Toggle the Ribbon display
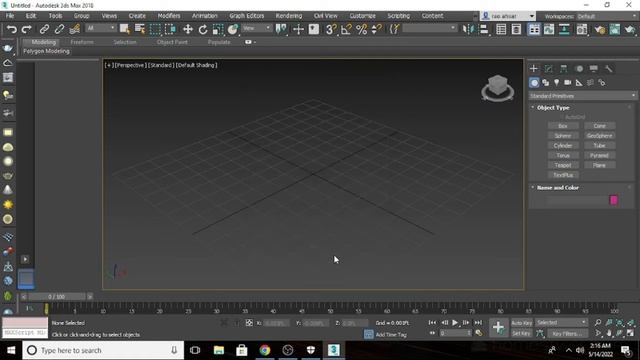Image resolution: width=640 pixels, height=360 pixels. coord(534,29)
